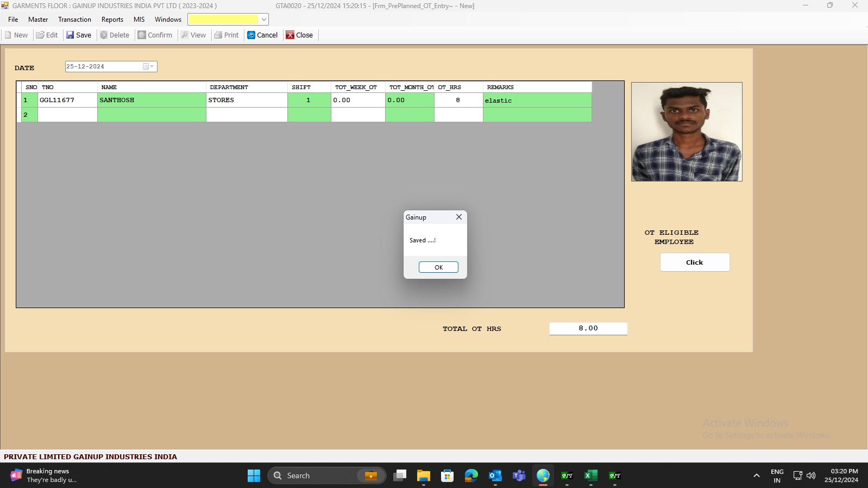Dismiss the Gainup dialog with X

pos(459,217)
